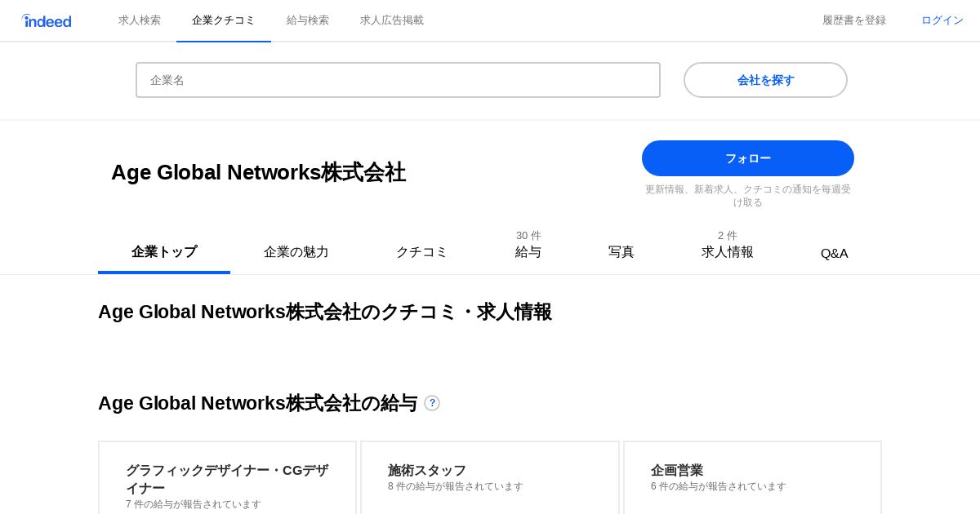The image size is (980, 514).
Task: Click the 8 件の給与が報告されています text
Action: click(456, 486)
